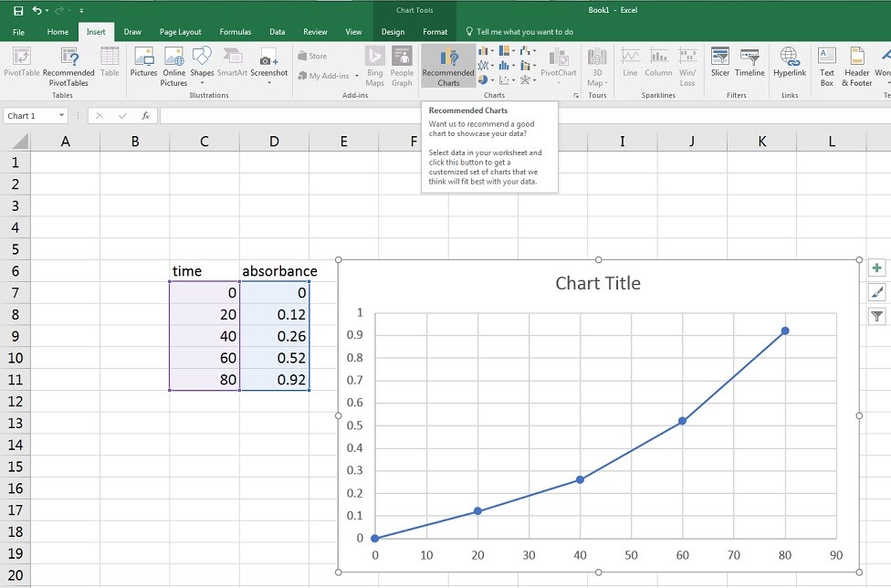Open Chart Styles paintbrush button
Image resolution: width=891 pixels, height=588 pixels.
[x=876, y=292]
